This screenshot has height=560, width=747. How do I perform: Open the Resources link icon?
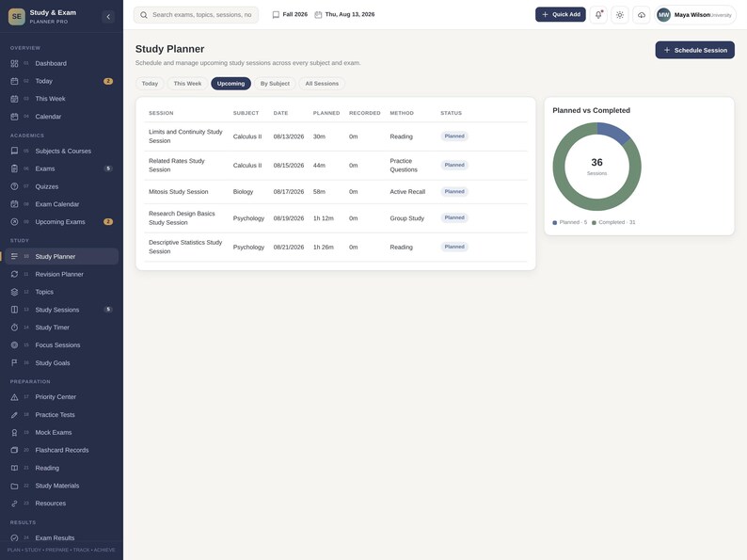pyautogui.click(x=14, y=504)
